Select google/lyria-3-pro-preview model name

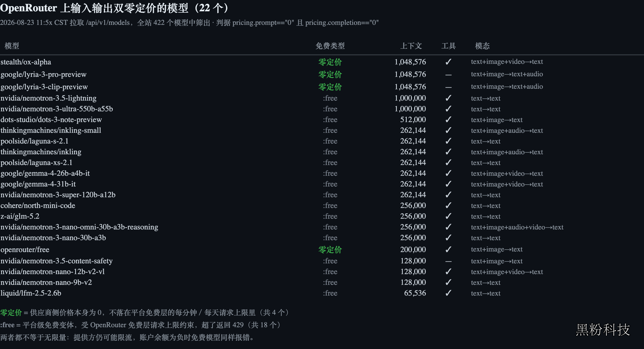point(43,74)
